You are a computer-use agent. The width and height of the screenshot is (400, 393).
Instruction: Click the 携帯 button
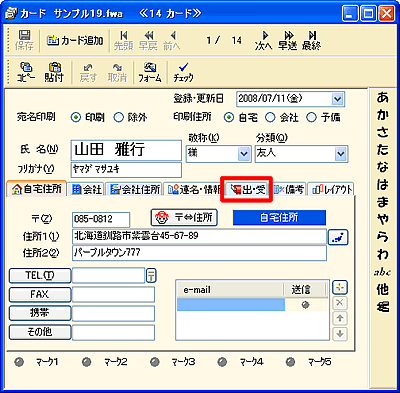coord(40,313)
